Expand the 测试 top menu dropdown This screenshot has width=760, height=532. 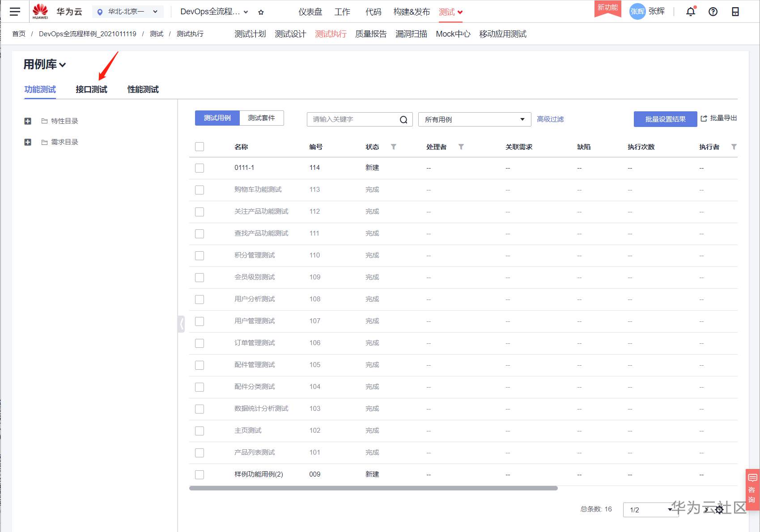[x=451, y=12]
